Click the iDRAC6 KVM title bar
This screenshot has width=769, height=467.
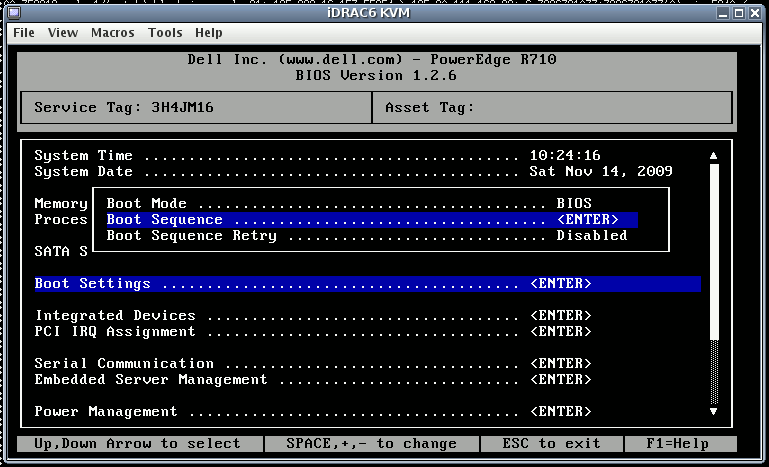pos(368,13)
